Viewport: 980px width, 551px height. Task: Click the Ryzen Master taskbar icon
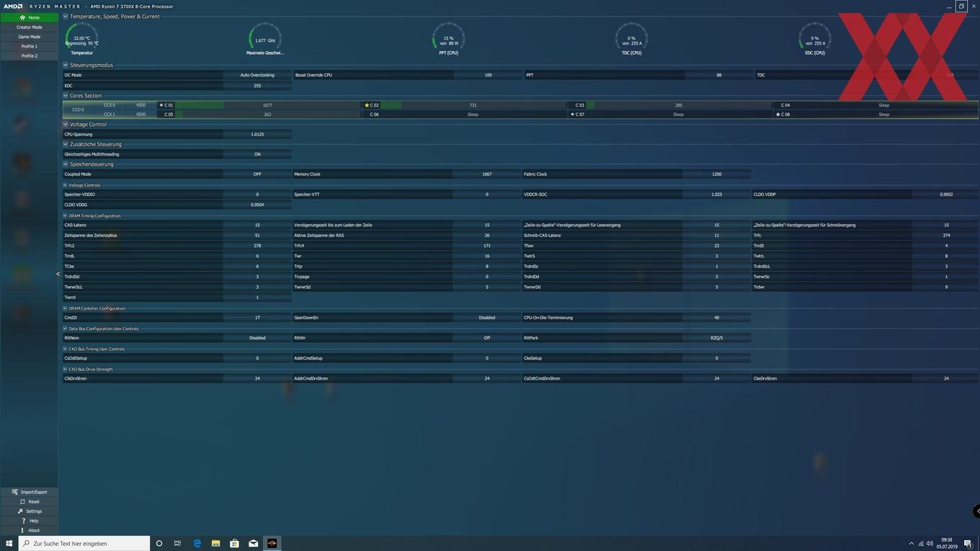[272, 543]
